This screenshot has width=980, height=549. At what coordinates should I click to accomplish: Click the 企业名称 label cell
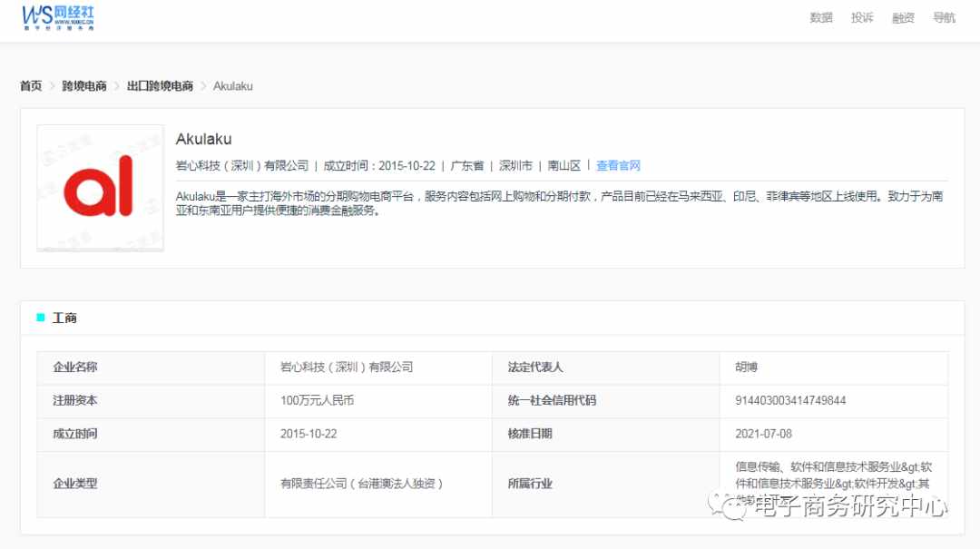tap(151, 368)
